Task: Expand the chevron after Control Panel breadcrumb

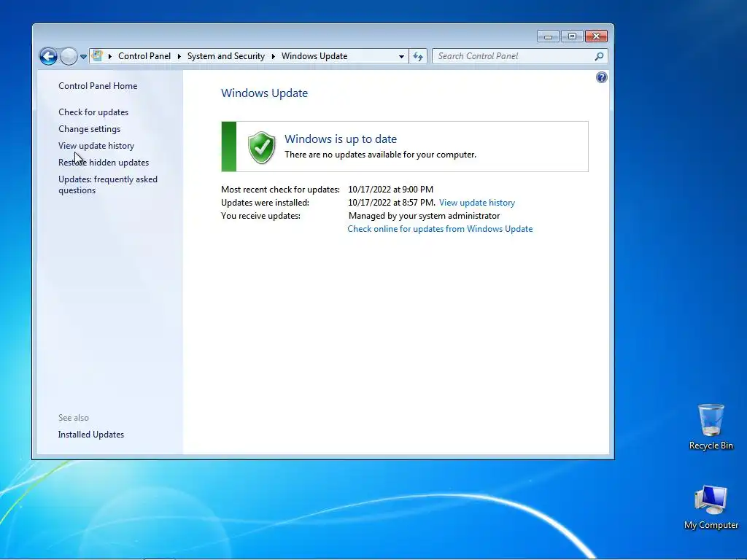Action: click(179, 56)
